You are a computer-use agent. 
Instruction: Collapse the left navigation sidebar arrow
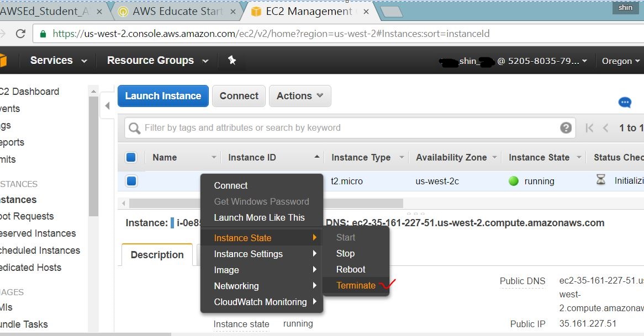point(108,106)
